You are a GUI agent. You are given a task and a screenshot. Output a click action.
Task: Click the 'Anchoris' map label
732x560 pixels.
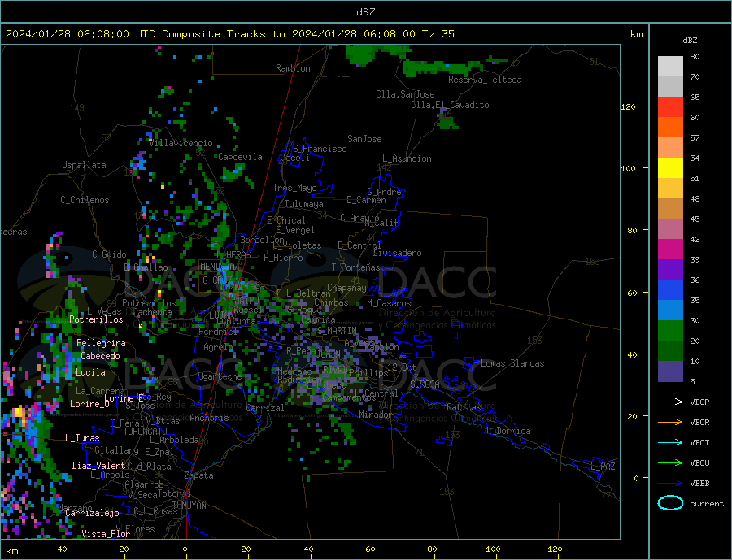209,418
